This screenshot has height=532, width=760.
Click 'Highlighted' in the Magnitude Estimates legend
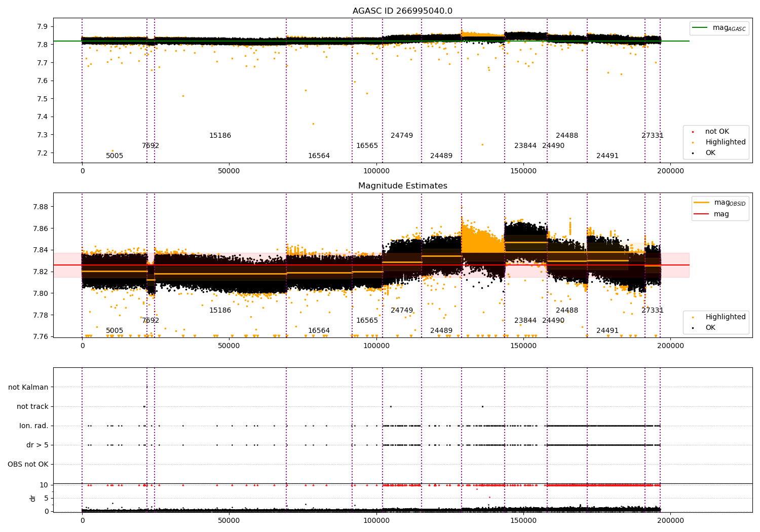click(725, 317)
